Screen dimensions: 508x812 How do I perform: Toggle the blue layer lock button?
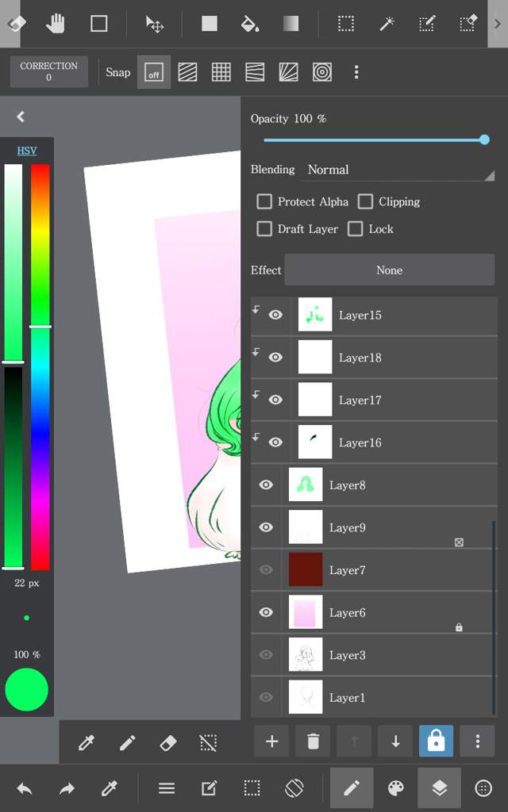(436, 741)
